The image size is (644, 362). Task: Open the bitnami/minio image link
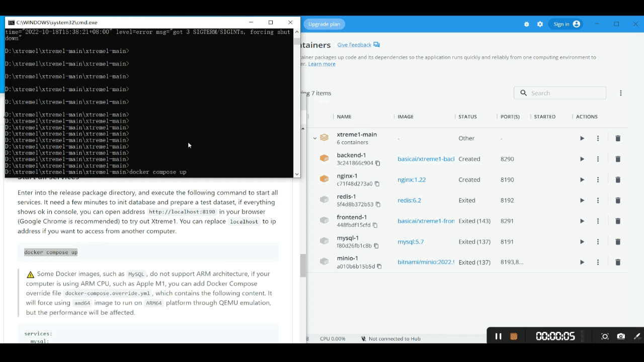426,262
